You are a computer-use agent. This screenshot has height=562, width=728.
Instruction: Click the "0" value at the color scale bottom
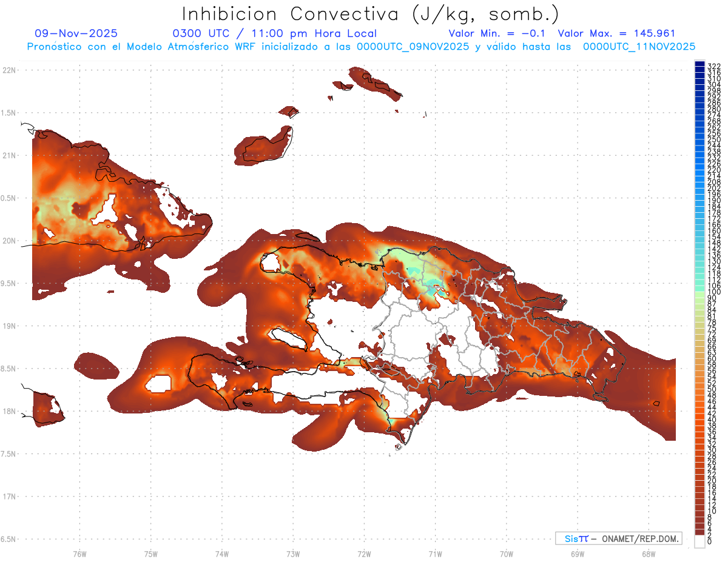(x=710, y=541)
